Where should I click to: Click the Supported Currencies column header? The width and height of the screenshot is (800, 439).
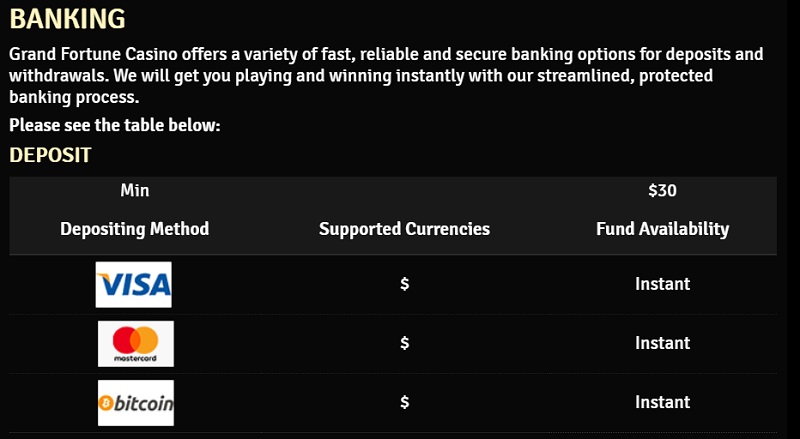(x=405, y=229)
